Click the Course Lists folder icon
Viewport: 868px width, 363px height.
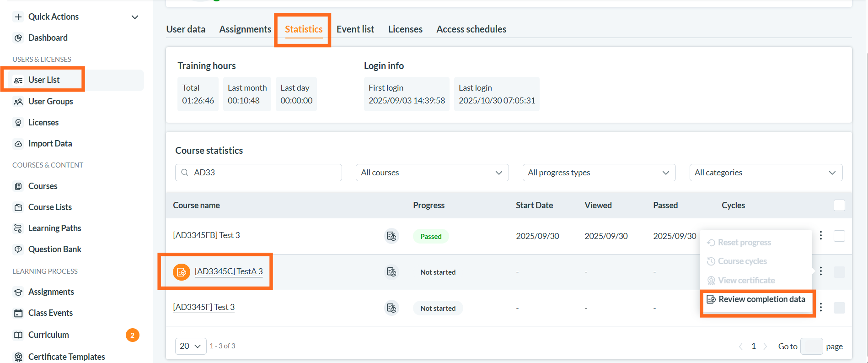tap(18, 207)
